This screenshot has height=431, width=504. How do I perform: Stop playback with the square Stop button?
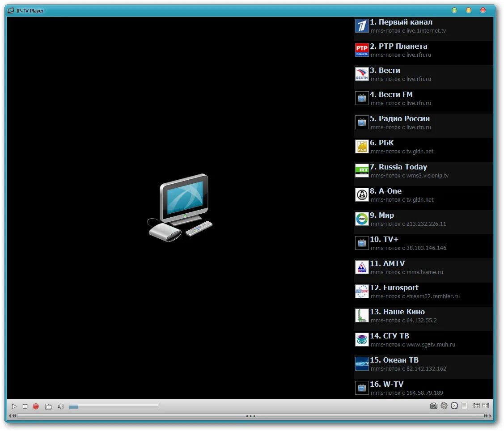tap(25, 406)
